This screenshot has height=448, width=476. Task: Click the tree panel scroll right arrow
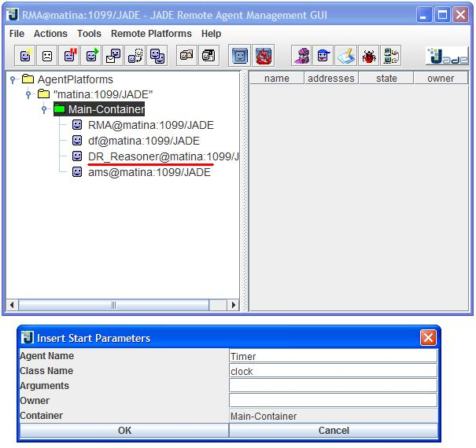(234, 305)
